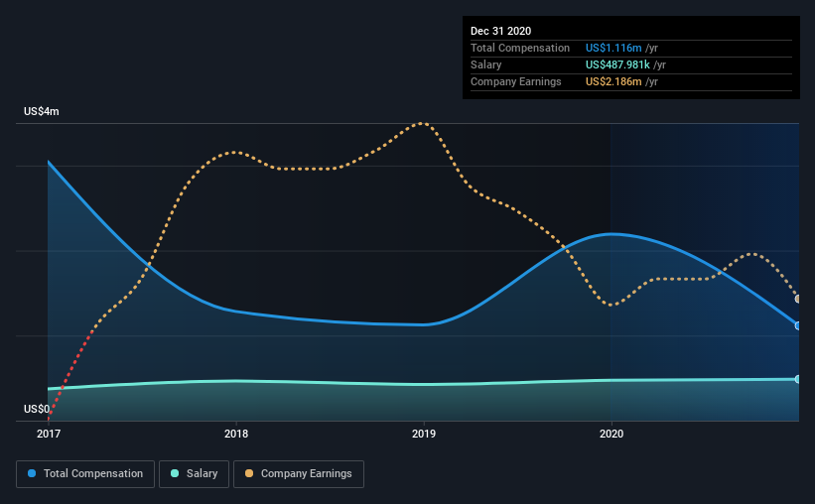Click the US$0 y-axis label

point(37,409)
